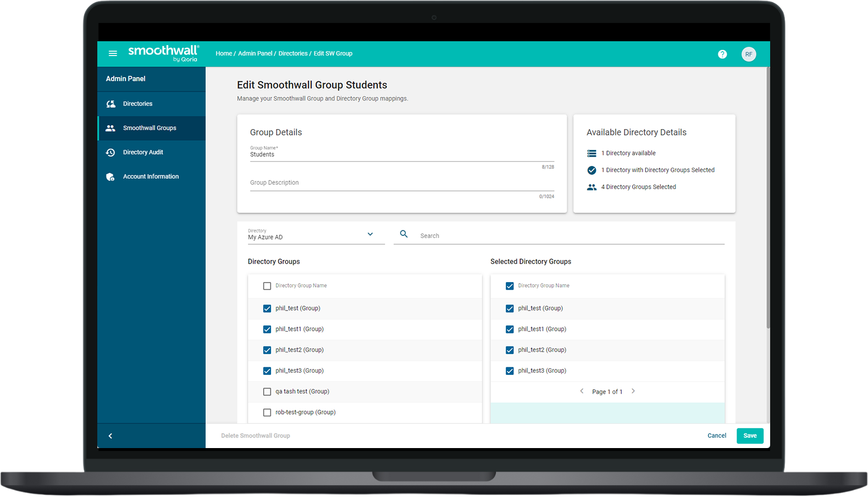Image resolution: width=868 pixels, height=497 pixels.
Task: Check the rob-test-group checkbox
Action: click(x=267, y=412)
